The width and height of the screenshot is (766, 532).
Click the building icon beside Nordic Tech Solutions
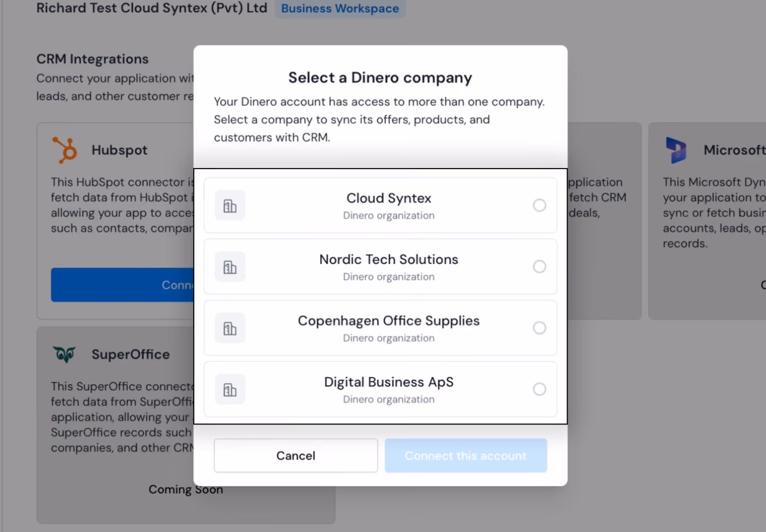tap(230, 267)
